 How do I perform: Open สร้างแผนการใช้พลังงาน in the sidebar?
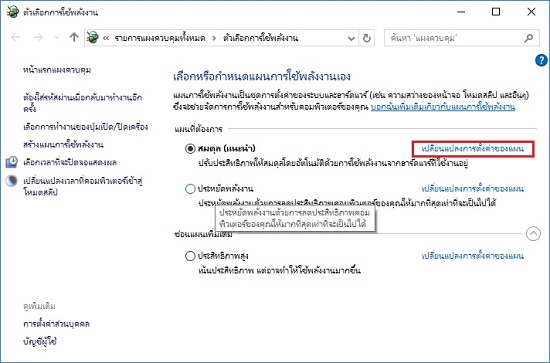(x=63, y=144)
